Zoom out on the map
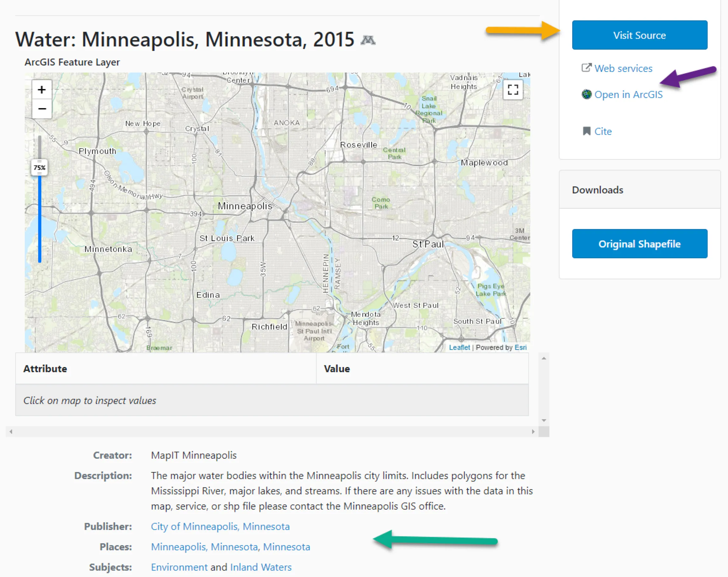The height and width of the screenshot is (577, 728). (x=42, y=109)
